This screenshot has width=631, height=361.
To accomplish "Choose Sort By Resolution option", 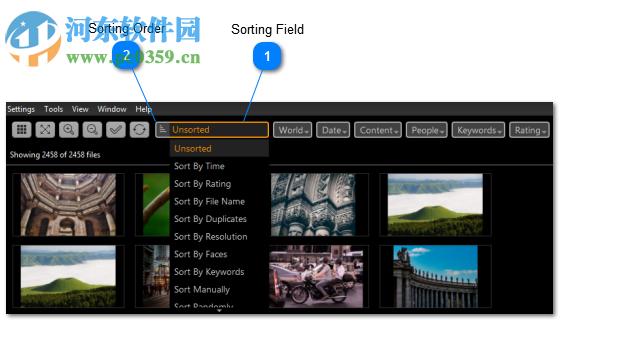I will point(219,237).
